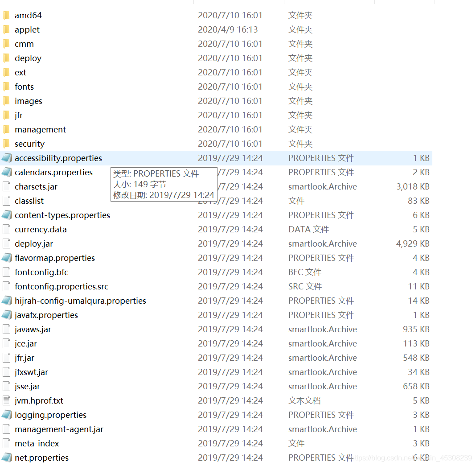
Task: Click the DATA 文件 type of currency.data
Action: click(x=308, y=229)
